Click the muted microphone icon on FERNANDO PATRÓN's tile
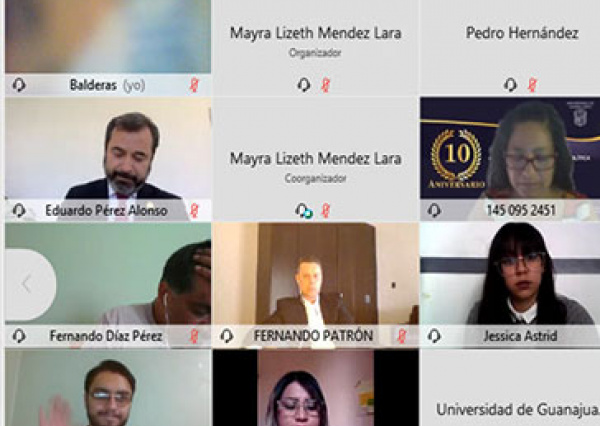Screen dimensions: 600x426 401,336
